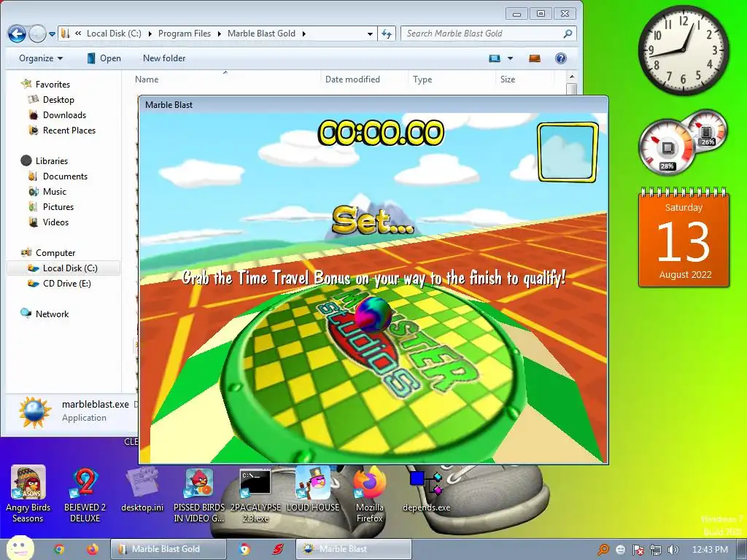Click Chrome icon beside Start button

click(59, 549)
